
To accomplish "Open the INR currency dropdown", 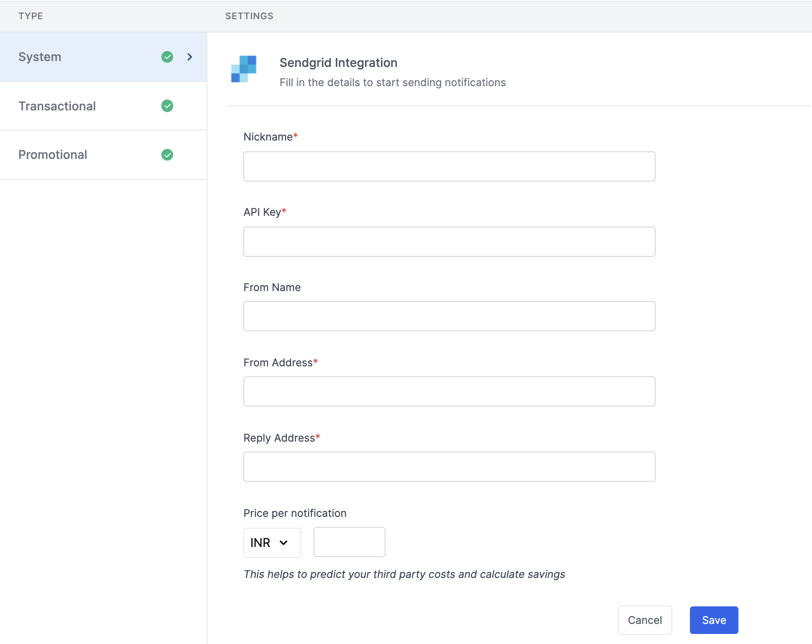I will 272,542.
